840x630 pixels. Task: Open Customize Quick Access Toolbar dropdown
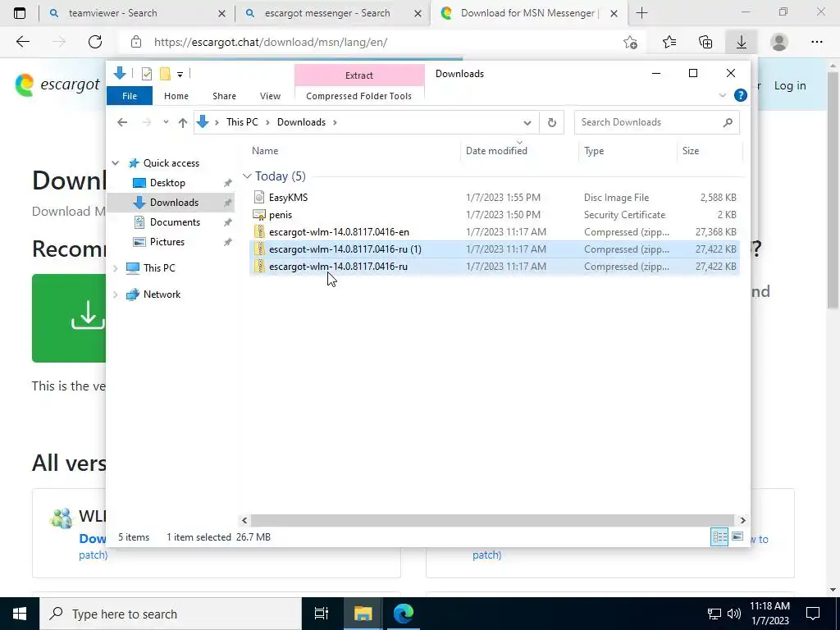180,75
